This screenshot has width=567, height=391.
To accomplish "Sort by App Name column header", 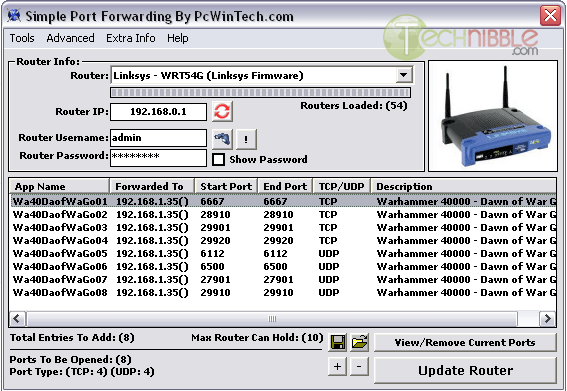I will point(59,186).
